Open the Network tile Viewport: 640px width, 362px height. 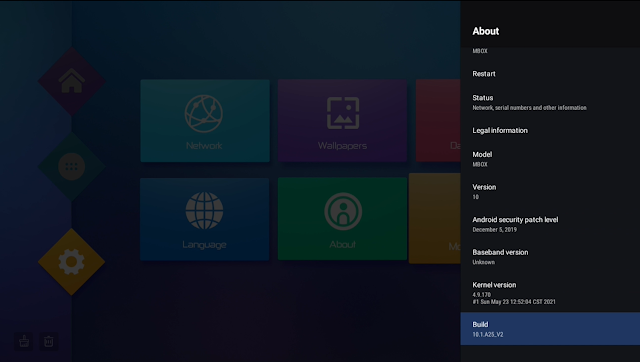click(x=205, y=121)
